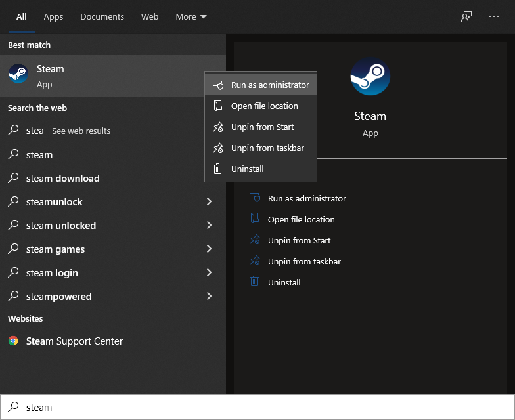Click the shield icon in context menu
The image size is (515, 420).
(218, 85)
